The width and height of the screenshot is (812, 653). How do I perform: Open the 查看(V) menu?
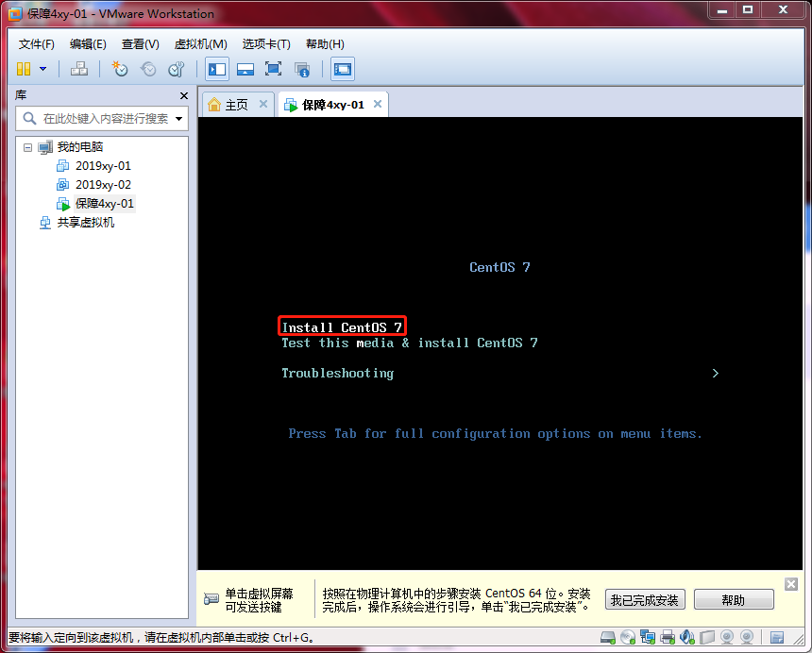(141, 44)
